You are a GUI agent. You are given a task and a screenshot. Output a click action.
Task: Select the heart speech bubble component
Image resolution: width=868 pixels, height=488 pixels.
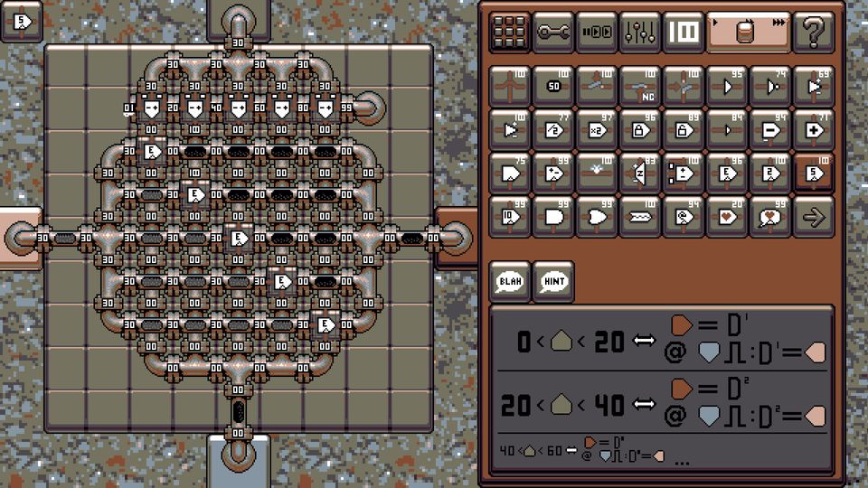coord(771,216)
